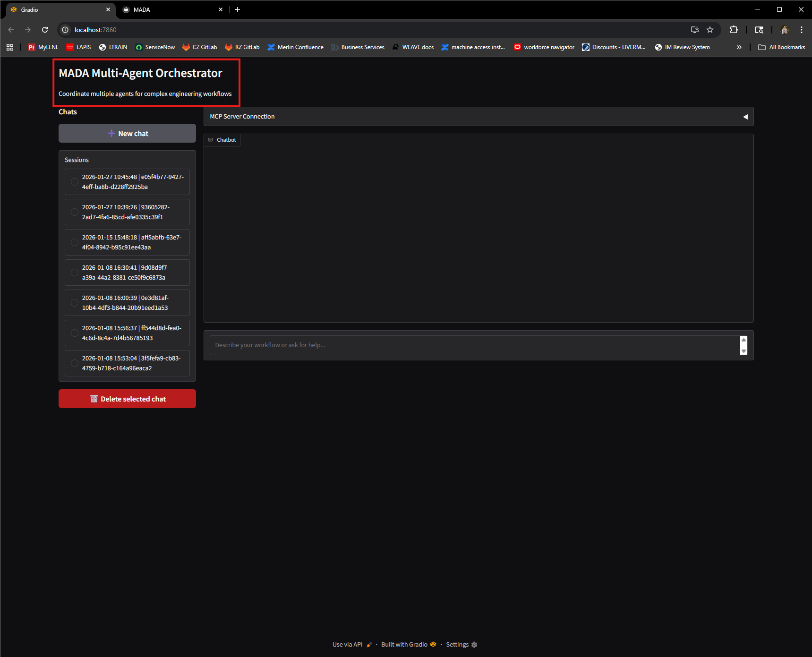This screenshot has height=657, width=812.
Task: Open the browser Extensions puzzle icon
Action: pyautogui.click(x=734, y=30)
